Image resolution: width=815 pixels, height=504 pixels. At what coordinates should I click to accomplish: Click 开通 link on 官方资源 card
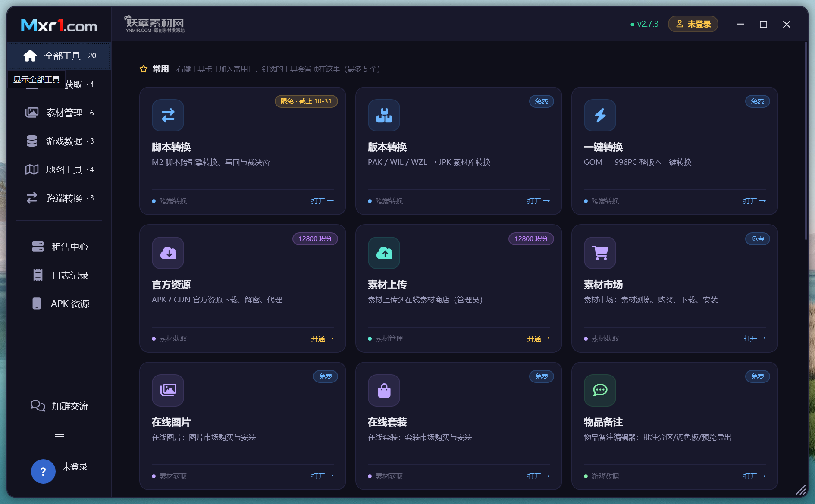point(323,338)
